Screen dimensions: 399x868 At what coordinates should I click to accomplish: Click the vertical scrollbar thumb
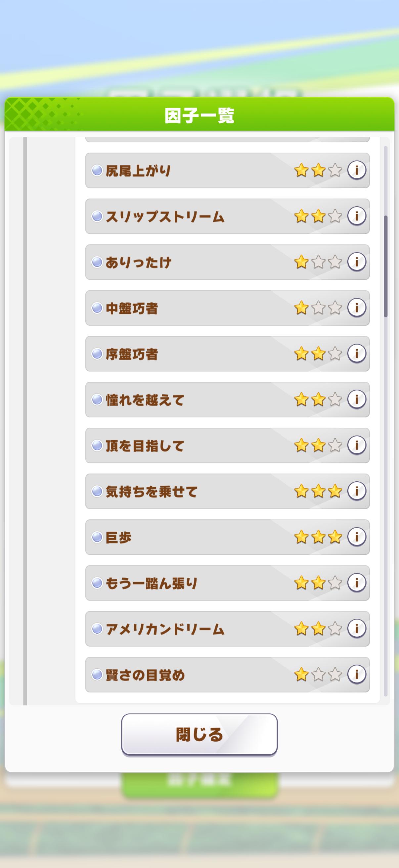tap(386, 266)
